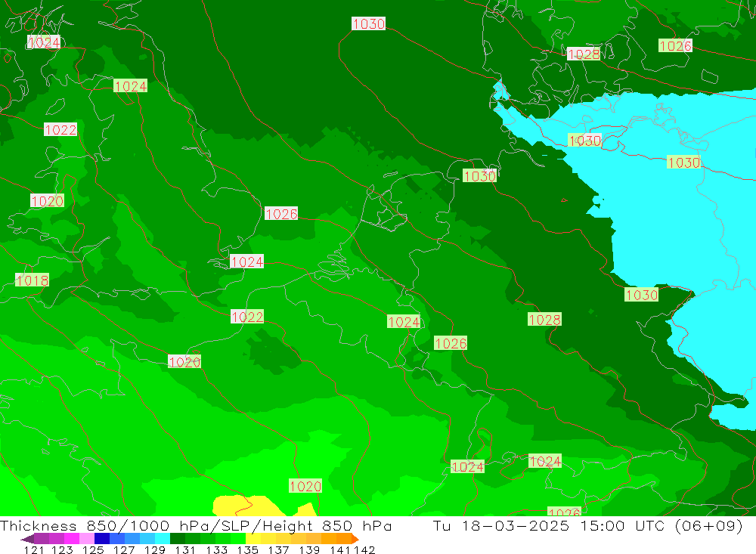
Task: Click legend value 137
Action: coord(278,549)
